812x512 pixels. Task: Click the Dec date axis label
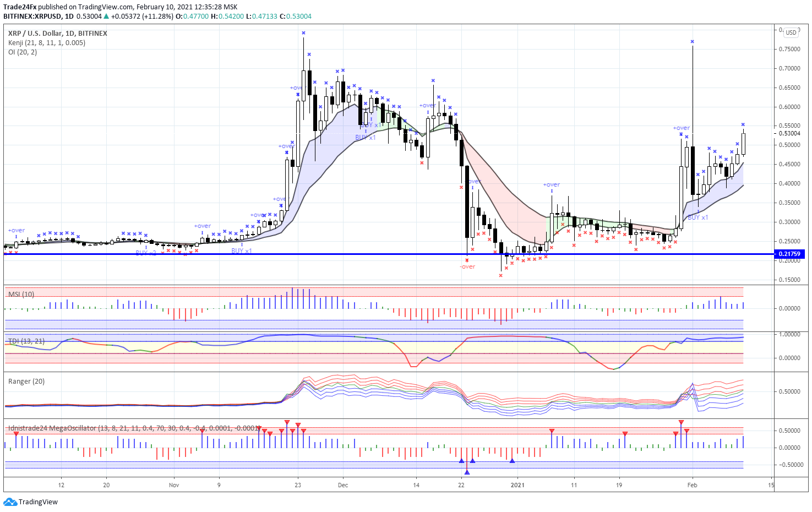click(x=343, y=485)
